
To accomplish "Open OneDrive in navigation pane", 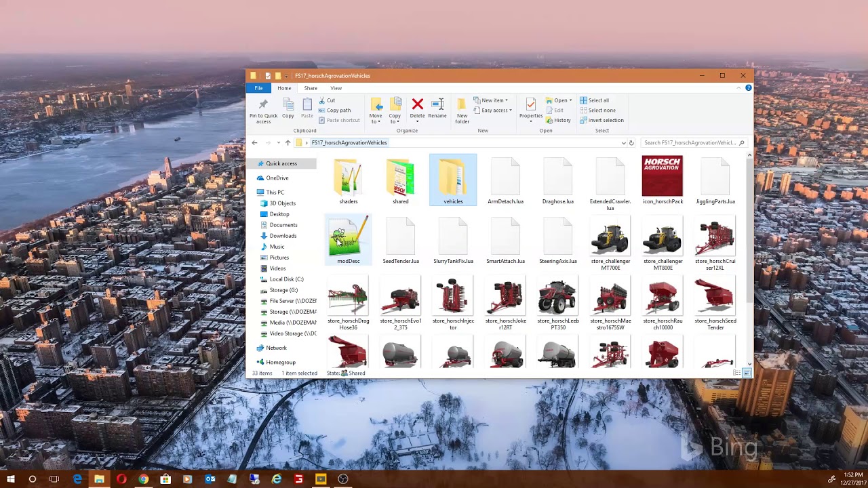I will (277, 178).
